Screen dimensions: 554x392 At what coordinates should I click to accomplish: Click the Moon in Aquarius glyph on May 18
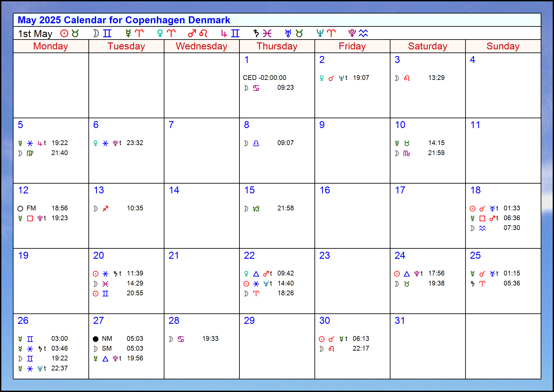tap(482, 228)
